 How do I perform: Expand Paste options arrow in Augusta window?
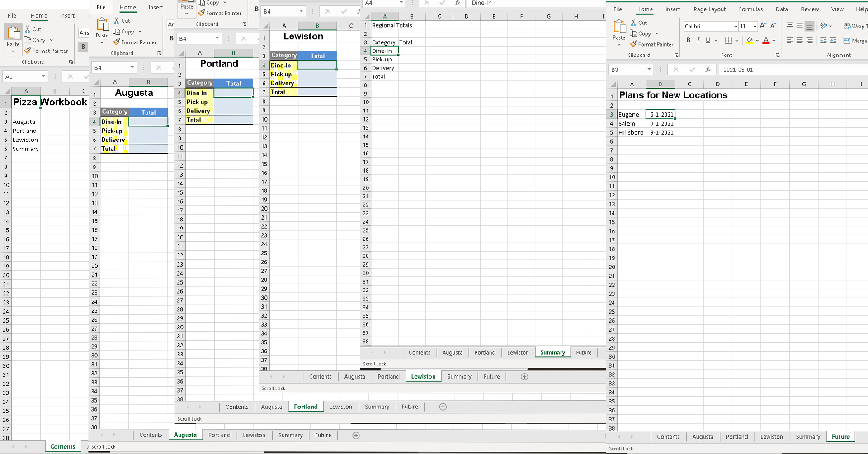point(102,43)
